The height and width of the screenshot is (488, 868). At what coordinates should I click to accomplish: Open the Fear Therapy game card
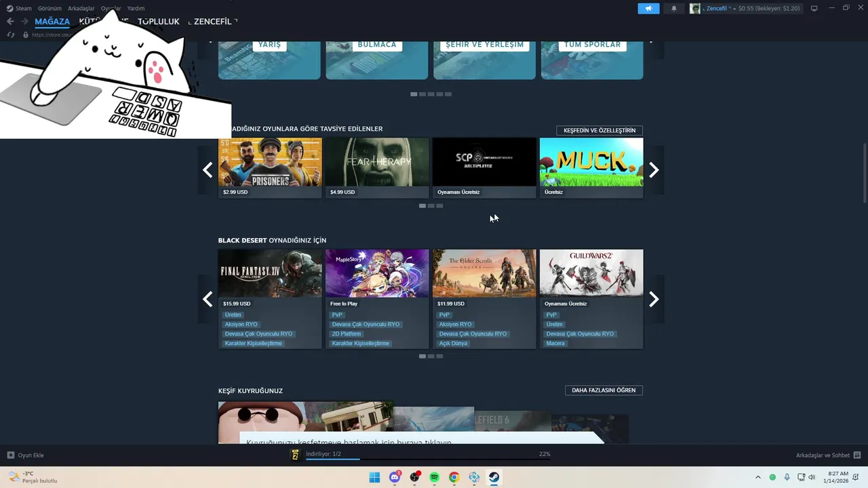(377, 168)
